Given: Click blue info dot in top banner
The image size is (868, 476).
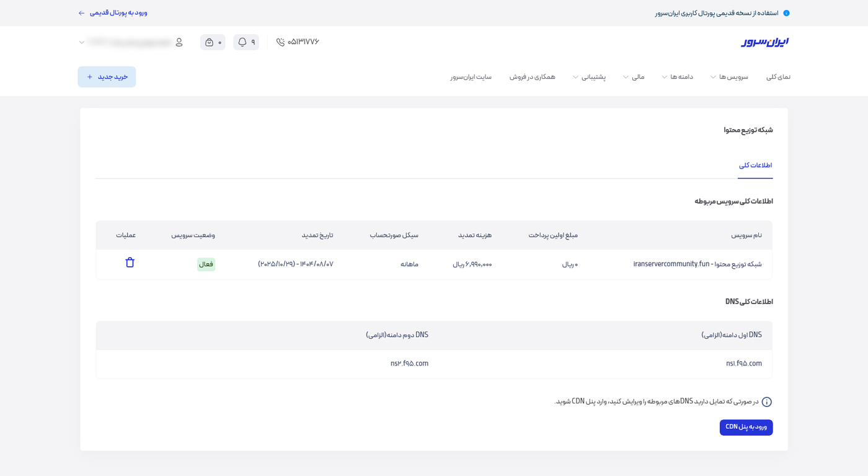Looking at the screenshot, I should pyautogui.click(x=786, y=12).
